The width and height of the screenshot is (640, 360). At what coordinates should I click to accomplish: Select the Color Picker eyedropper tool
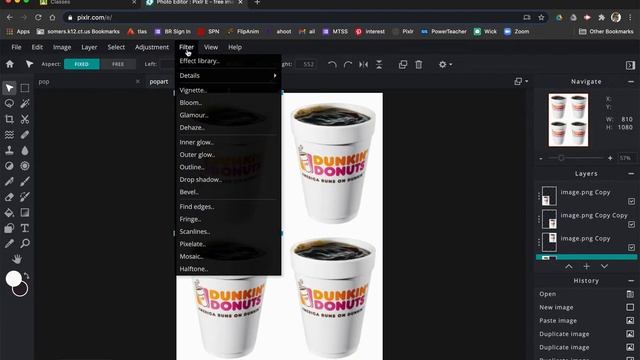(9, 243)
